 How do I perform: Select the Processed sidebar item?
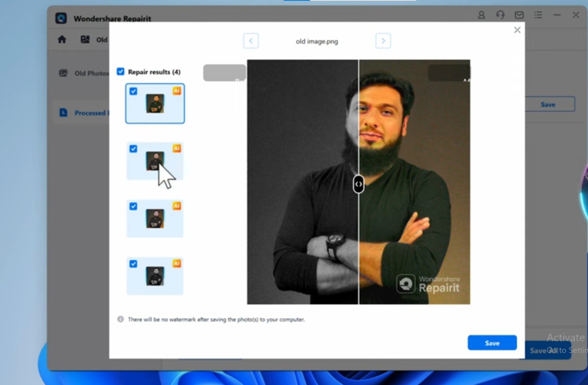[x=85, y=113]
